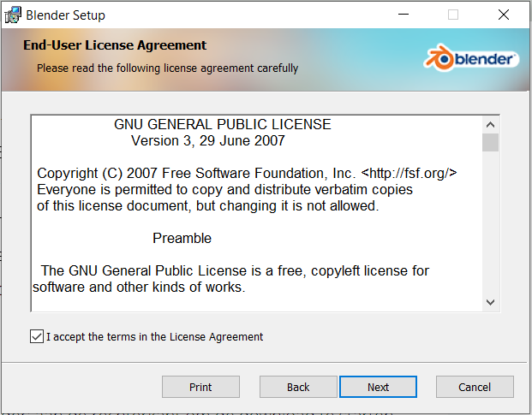Click the scrollbar track below the thumb

point(490,222)
